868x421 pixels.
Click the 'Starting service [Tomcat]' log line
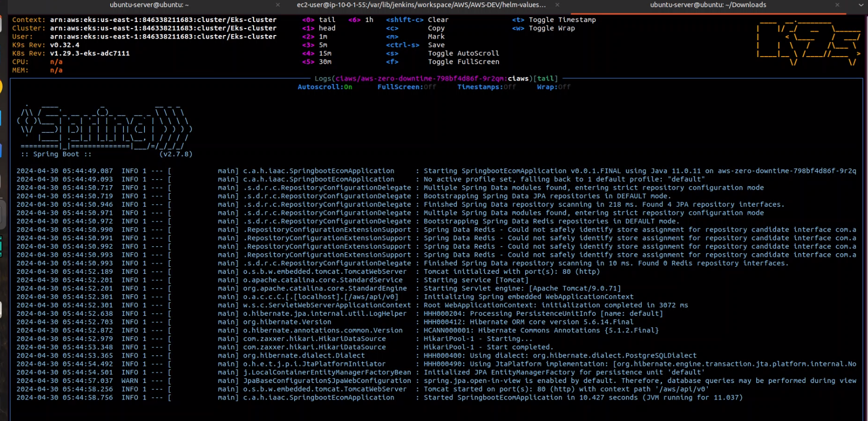click(273, 280)
